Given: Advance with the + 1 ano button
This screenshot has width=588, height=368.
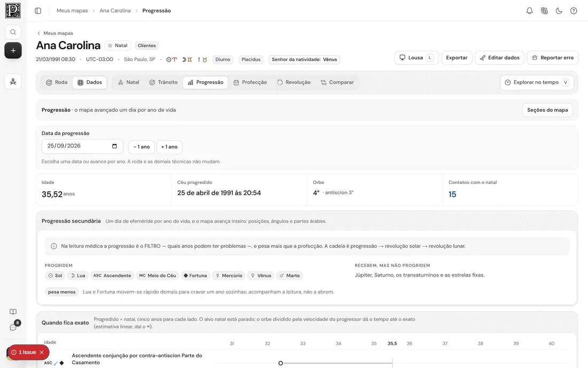Looking at the screenshot, I should point(169,147).
